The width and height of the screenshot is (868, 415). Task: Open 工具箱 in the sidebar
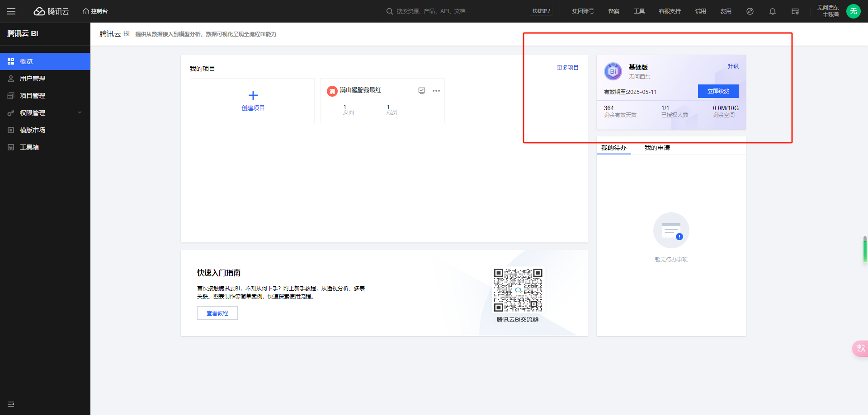[x=45, y=147]
